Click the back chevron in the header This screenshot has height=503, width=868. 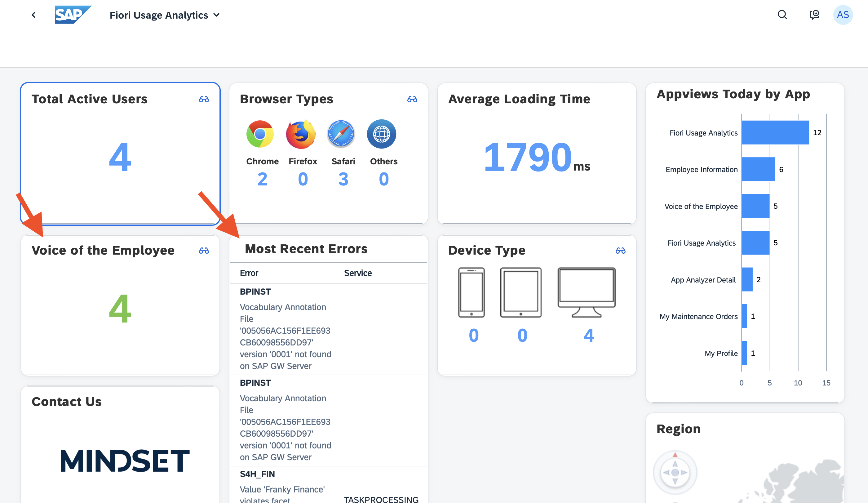pyautogui.click(x=33, y=15)
